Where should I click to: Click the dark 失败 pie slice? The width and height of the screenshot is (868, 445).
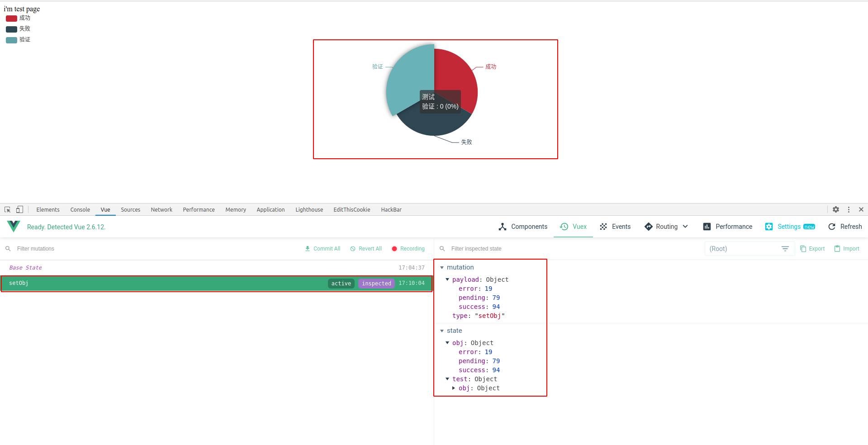point(434,123)
